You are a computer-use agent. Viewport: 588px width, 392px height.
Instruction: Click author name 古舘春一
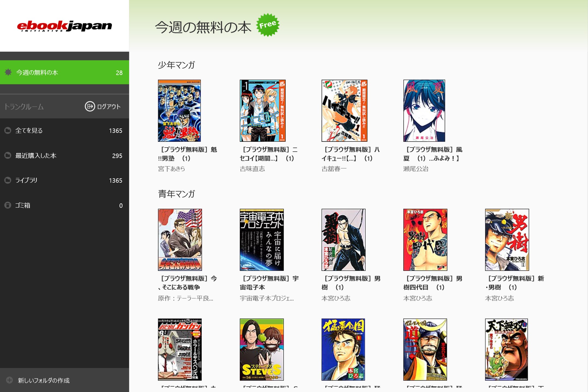tap(334, 169)
